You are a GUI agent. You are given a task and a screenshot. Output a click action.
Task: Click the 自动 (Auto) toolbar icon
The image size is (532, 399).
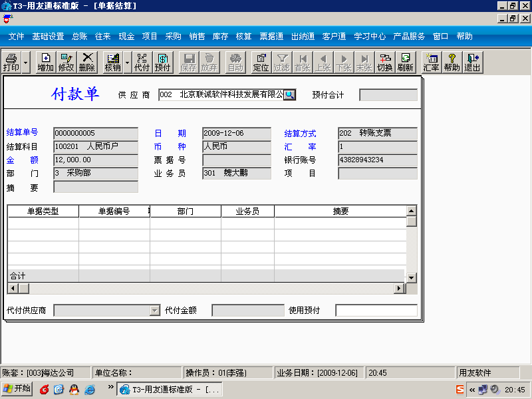[235, 63]
